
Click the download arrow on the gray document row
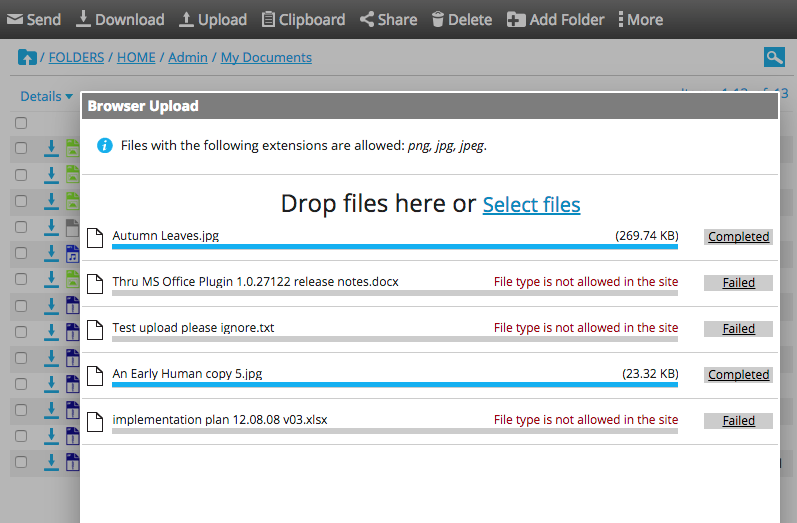[51, 227]
